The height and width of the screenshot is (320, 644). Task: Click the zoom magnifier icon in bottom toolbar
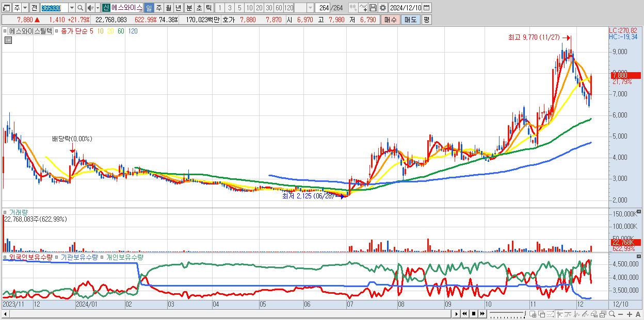(x=612, y=314)
